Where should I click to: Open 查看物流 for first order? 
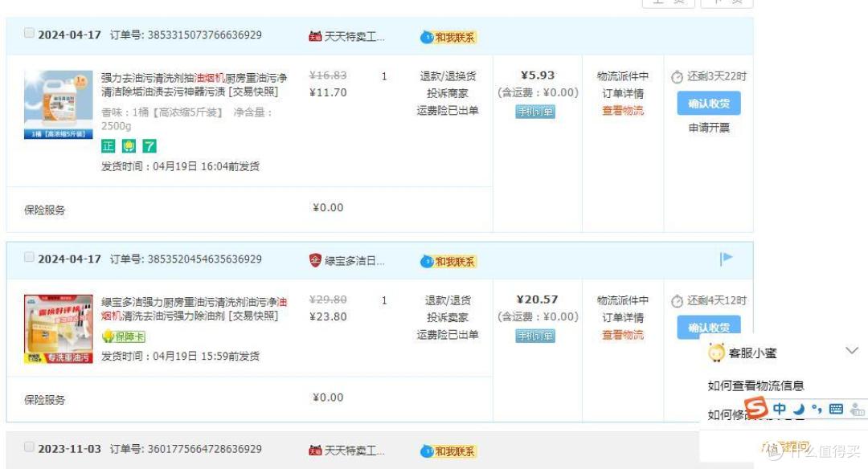coord(623,111)
